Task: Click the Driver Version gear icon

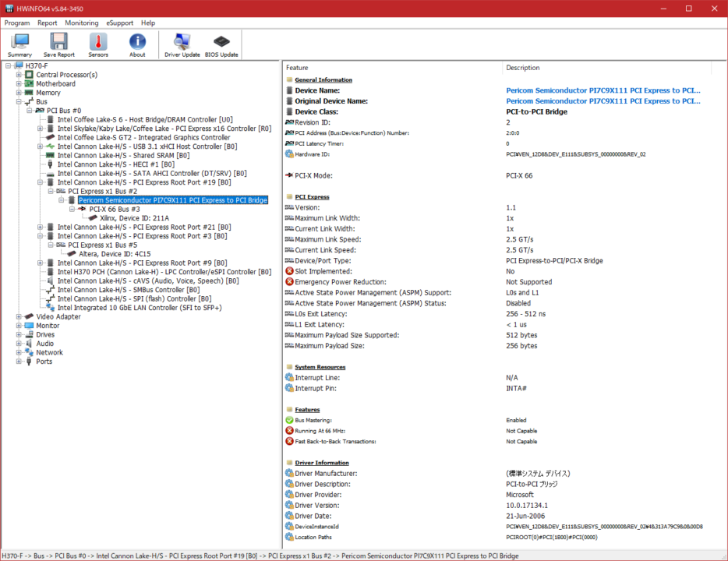Action: point(289,506)
